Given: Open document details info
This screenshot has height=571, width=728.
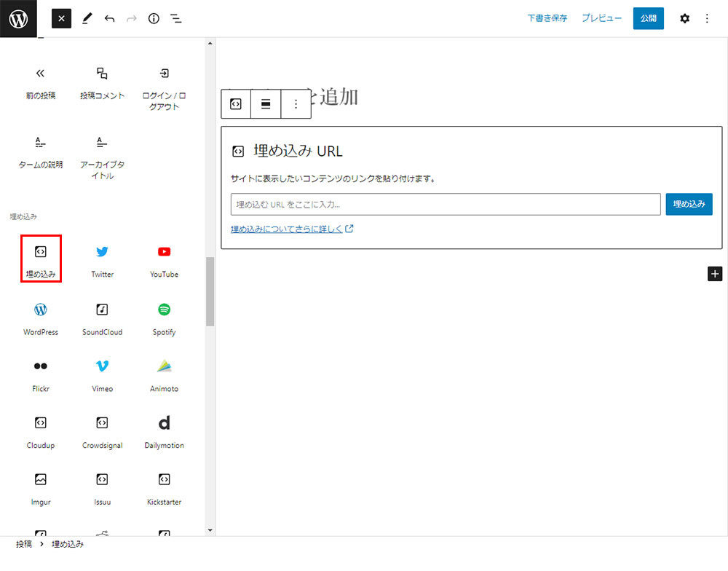Looking at the screenshot, I should [154, 19].
